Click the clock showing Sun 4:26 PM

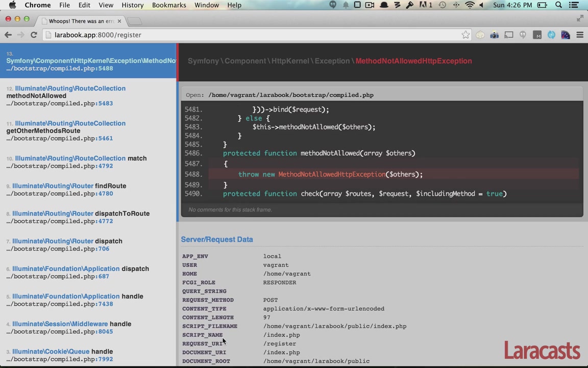(x=512, y=5)
